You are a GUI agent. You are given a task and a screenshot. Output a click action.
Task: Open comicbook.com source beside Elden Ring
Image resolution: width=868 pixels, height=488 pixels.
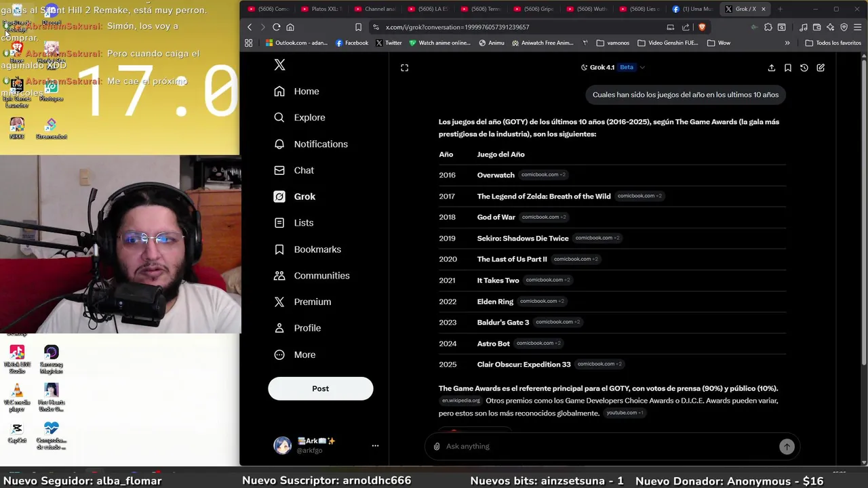[542, 301]
